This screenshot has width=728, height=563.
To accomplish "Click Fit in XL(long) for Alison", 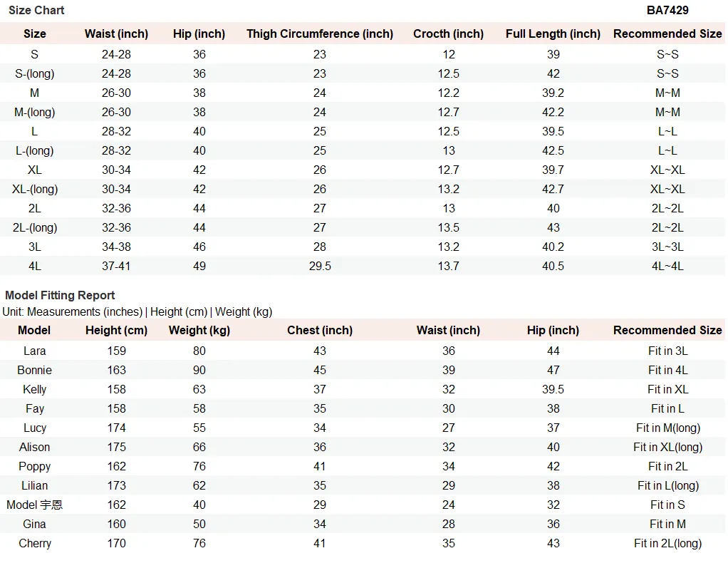I will tap(667, 448).
